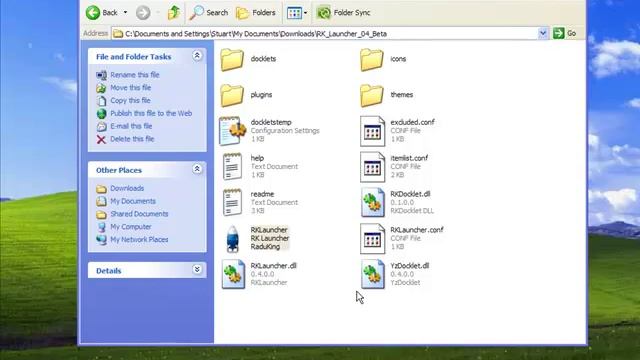Click inside the Address bar path
The height and width of the screenshot is (360, 640).
[325, 33]
